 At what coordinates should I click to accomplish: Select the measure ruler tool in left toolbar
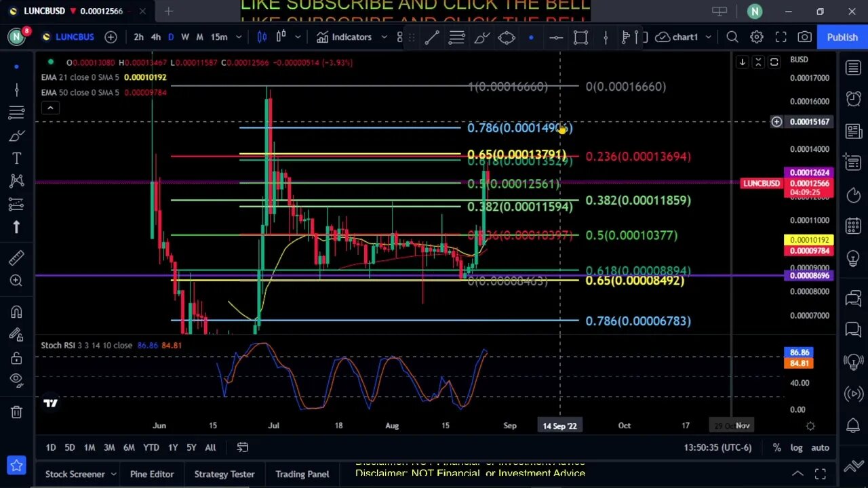[x=17, y=258]
